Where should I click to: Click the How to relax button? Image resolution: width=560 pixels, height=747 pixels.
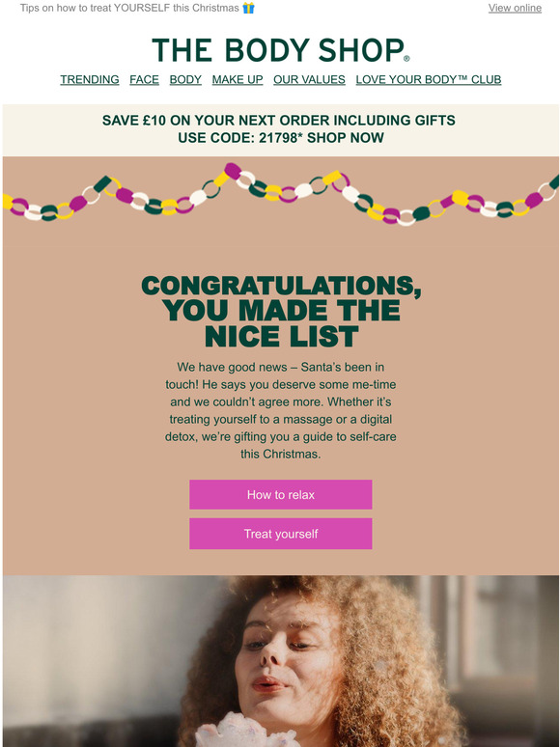pos(281,494)
